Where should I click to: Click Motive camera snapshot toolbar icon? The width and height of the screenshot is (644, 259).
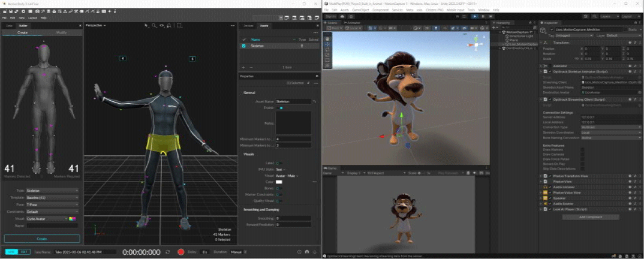tap(38, 11)
